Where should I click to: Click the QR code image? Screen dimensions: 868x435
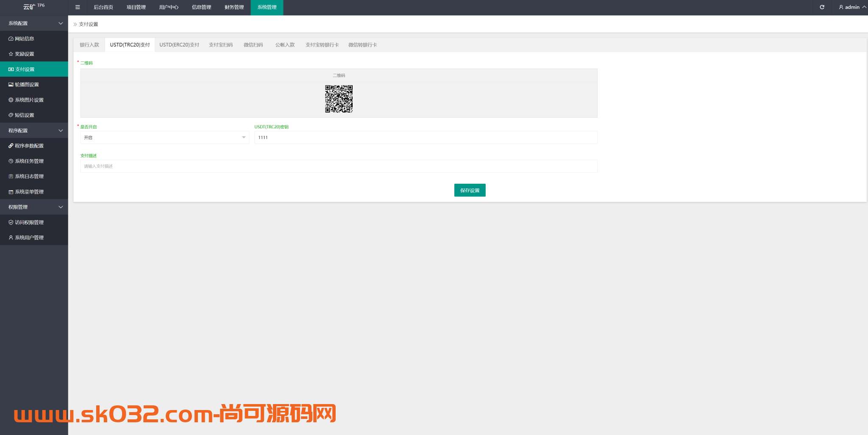coord(339,99)
